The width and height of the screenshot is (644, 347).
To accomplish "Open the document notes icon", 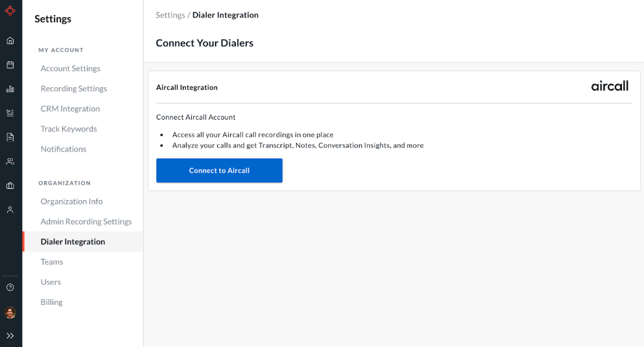I will [10, 137].
